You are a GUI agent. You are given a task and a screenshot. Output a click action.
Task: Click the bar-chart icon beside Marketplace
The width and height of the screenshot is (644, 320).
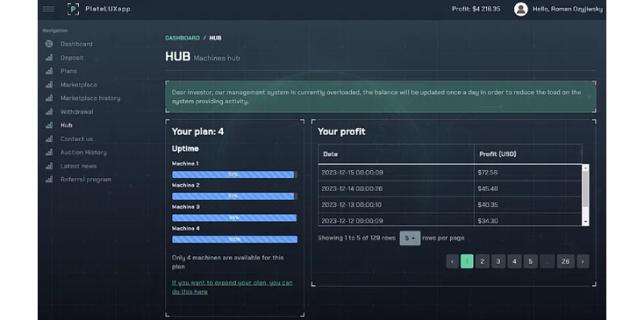click(x=49, y=85)
